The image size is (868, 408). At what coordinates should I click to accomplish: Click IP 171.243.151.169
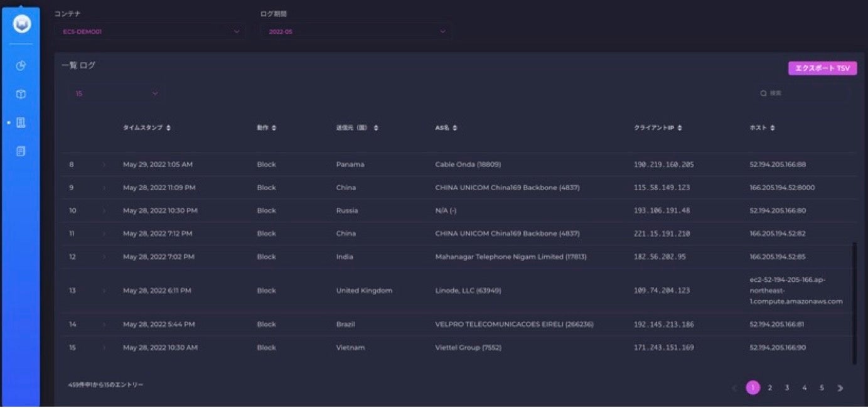click(664, 348)
